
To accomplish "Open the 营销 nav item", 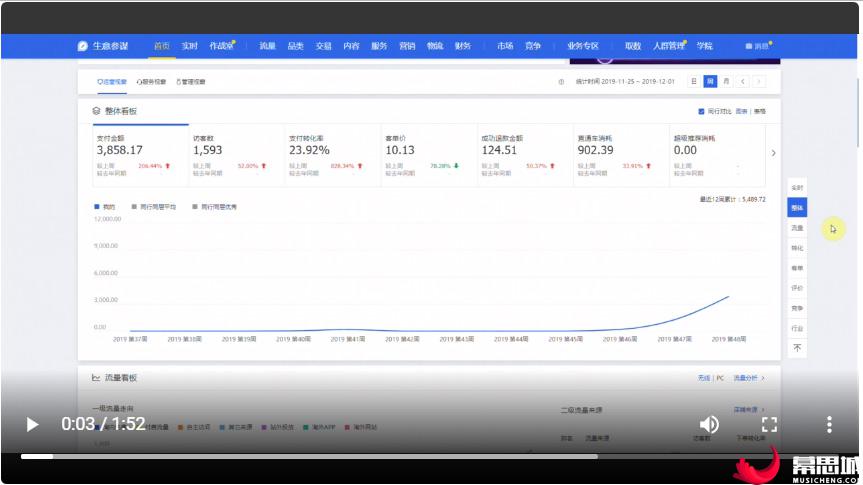I will [407, 46].
